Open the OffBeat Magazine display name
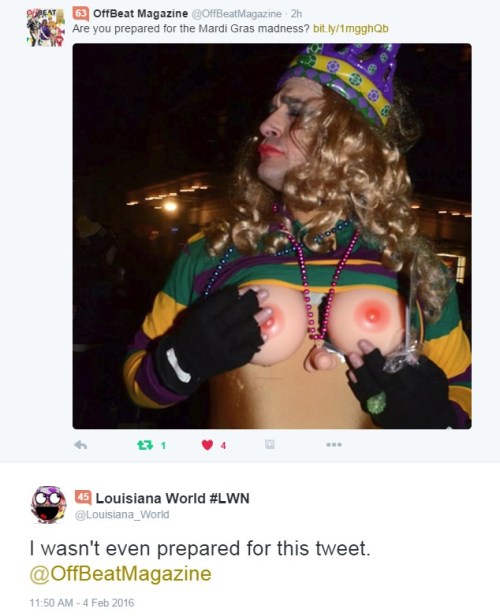The height and width of the screenshot is (616, 500). point(141,14)
